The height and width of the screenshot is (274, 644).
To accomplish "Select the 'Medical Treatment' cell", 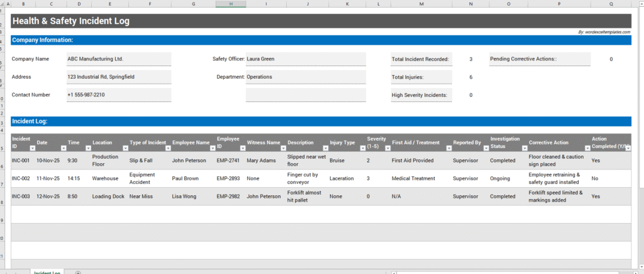I will [x=421, y=178].
